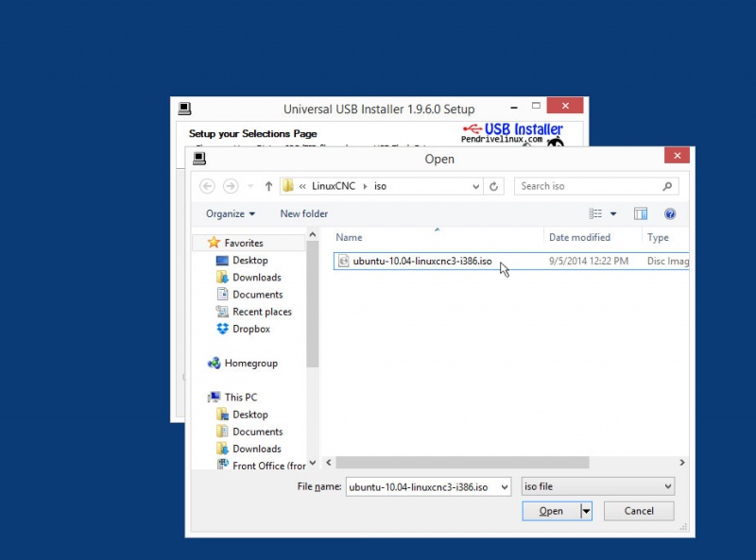Select ubuntu-10.04-linuxcnc3-i386.iso in the file list
The image size is (756, 560).
point(419,262)
